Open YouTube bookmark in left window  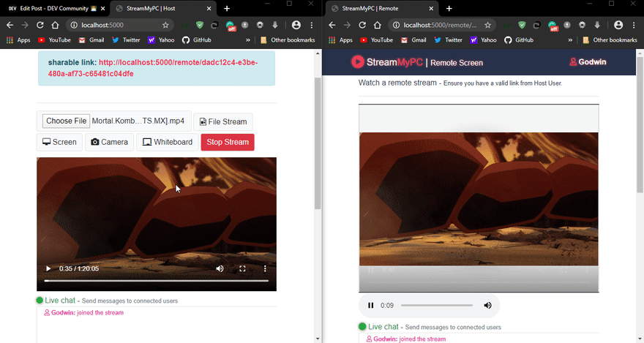coord(54,39)
